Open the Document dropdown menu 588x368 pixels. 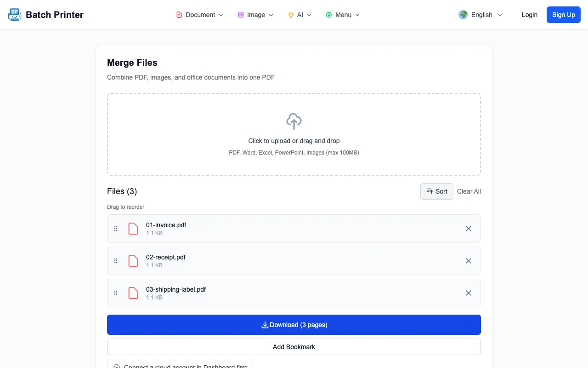coord(200,15)
